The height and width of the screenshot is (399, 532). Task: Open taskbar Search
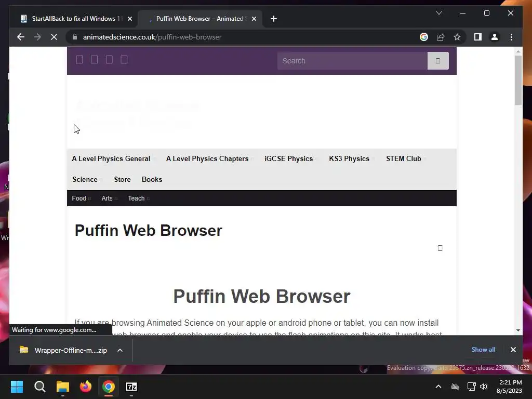point(39,387)
